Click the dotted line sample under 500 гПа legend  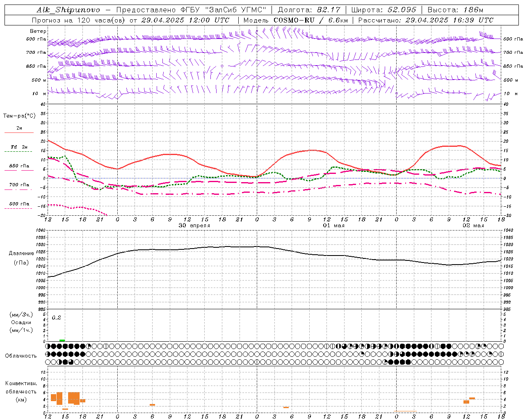click(18, 209)
